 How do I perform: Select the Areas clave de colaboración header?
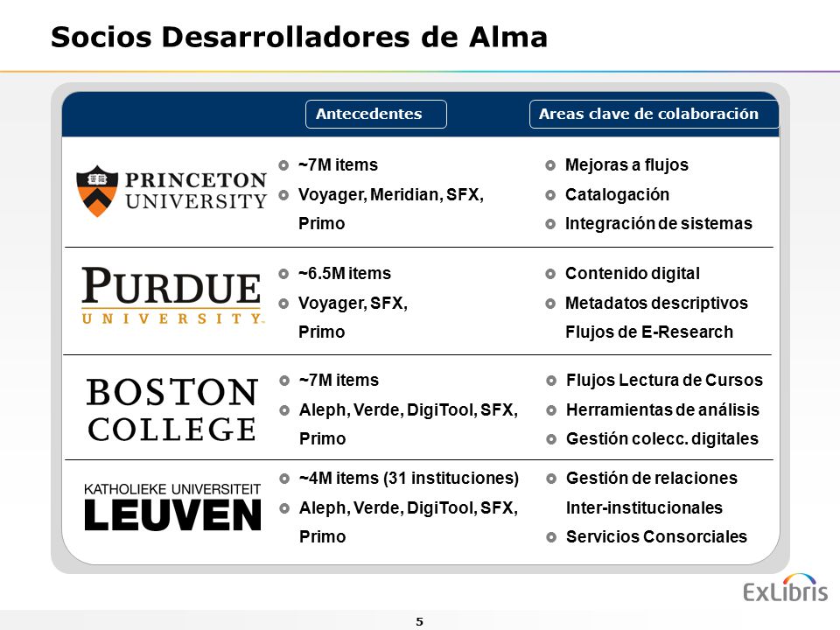654,114
